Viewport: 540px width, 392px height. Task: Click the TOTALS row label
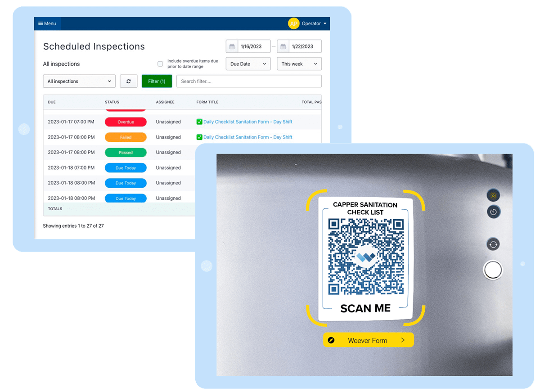55,209
